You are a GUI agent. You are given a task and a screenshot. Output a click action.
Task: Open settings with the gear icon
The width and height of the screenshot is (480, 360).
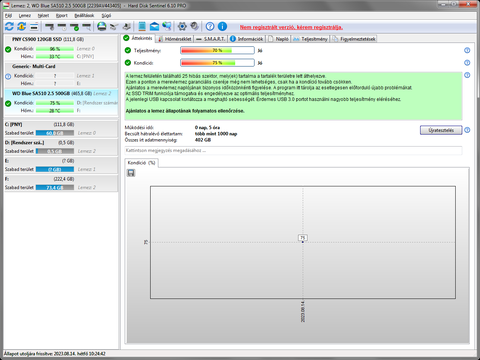(x=182, y=26)
